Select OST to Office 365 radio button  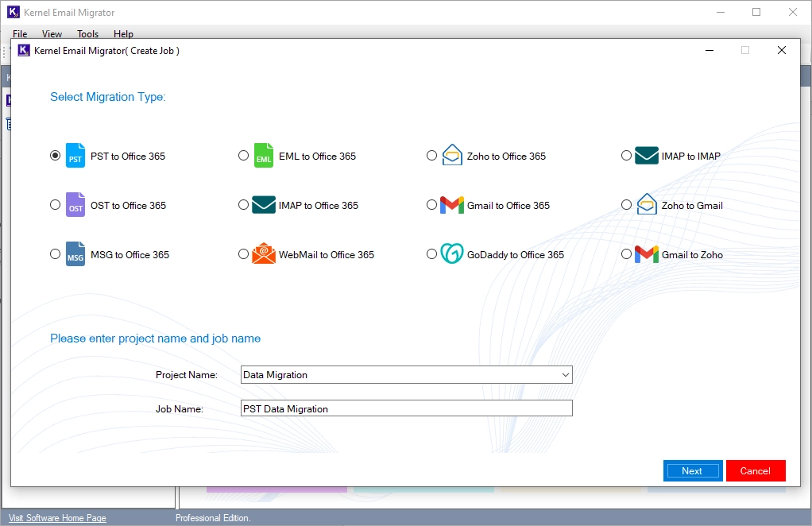[56, 204]
